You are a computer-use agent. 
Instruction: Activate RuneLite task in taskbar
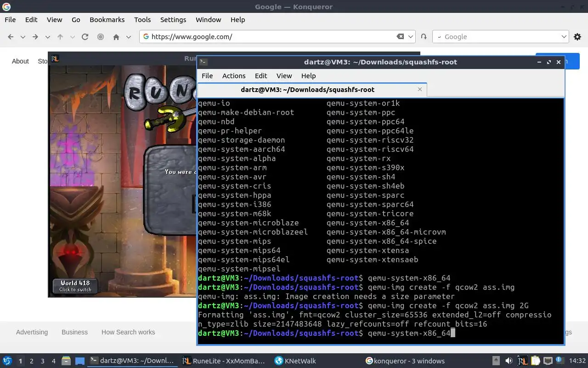(224, 361)
